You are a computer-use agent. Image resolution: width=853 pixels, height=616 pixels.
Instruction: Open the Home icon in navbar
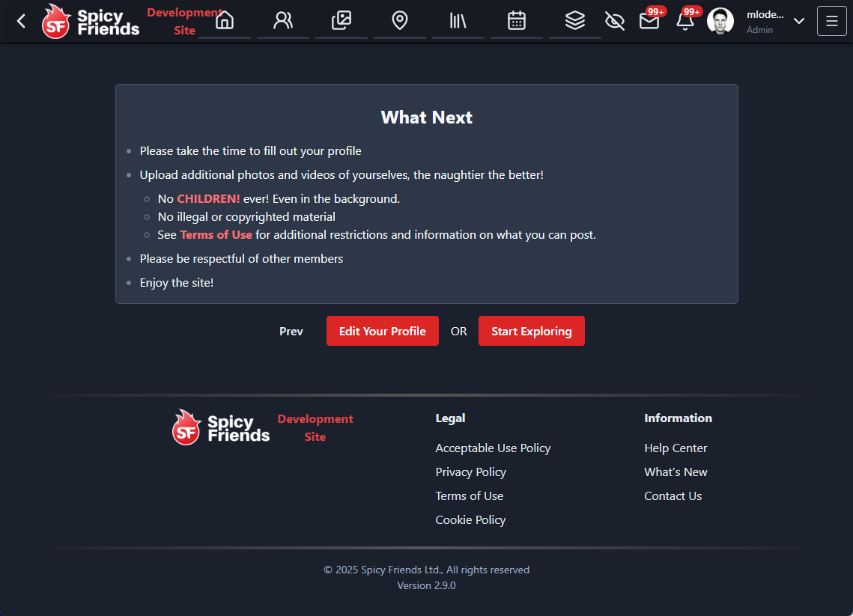(225, 21)
